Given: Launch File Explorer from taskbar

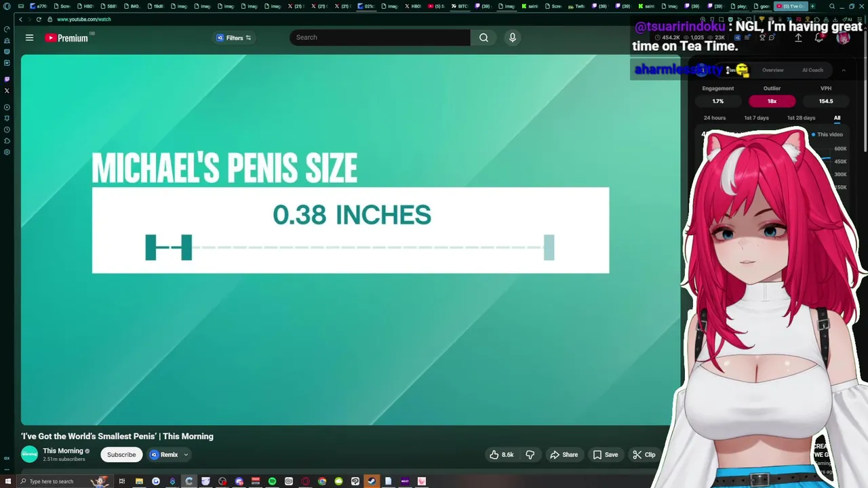Looking at the screenshot, I should point(139,481).
